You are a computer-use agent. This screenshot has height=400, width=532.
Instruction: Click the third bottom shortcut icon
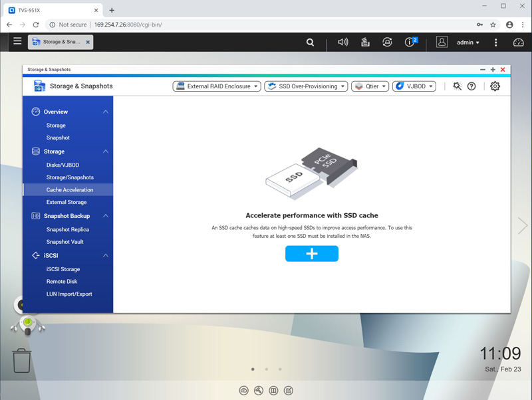pyautogui.click(x=273, y=391)
